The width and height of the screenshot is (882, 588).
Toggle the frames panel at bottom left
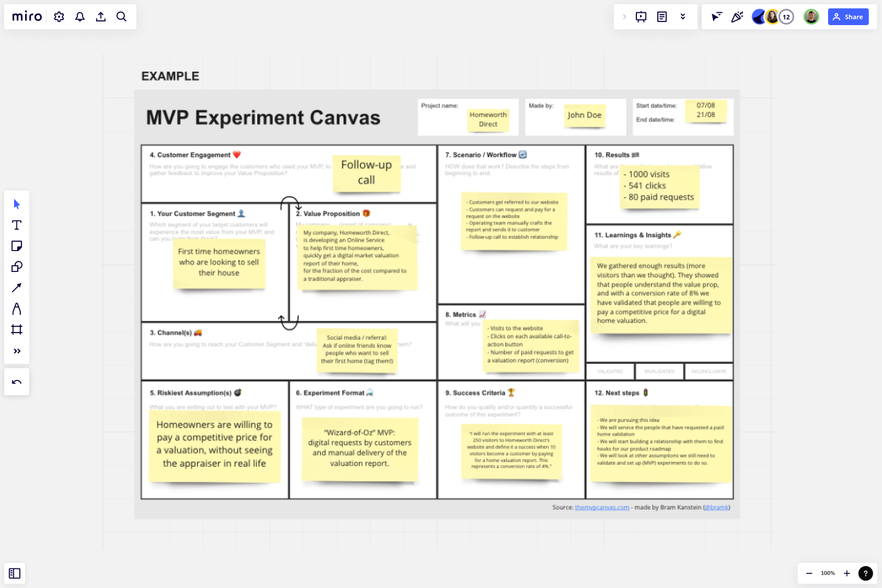click(x=14, y=573)
